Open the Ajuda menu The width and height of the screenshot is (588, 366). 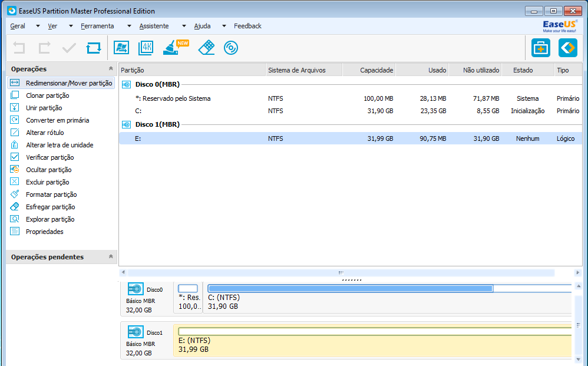(x=202, y=26)
